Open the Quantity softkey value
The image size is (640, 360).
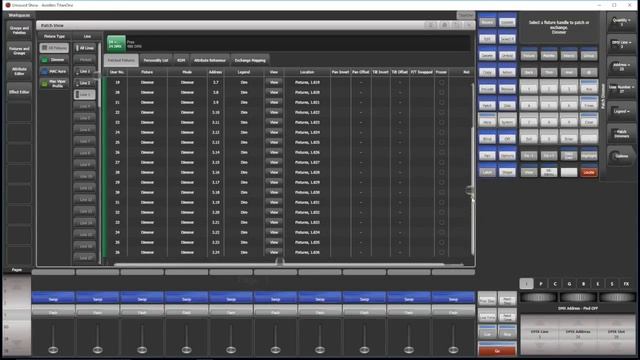click(x=621, y=22)
